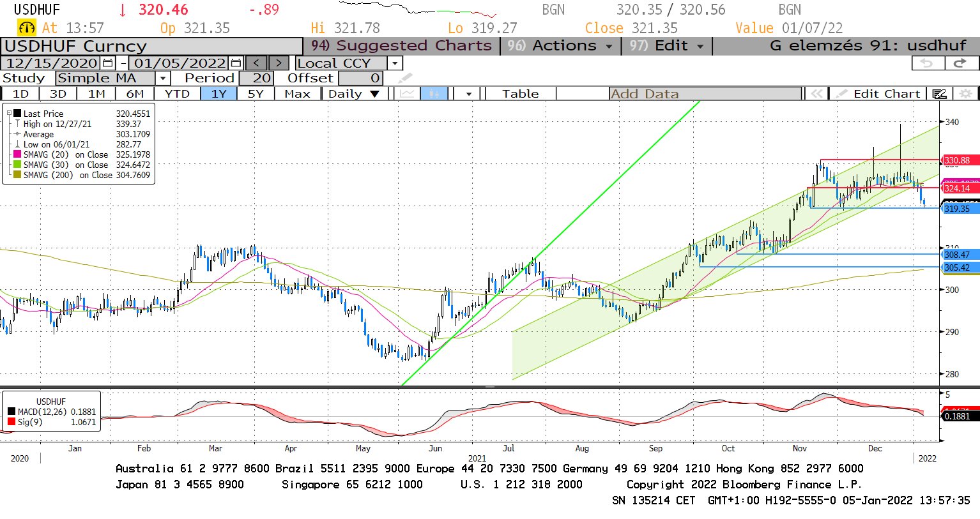
Task: Open the end date calendar picker
Action: (236, 63)
